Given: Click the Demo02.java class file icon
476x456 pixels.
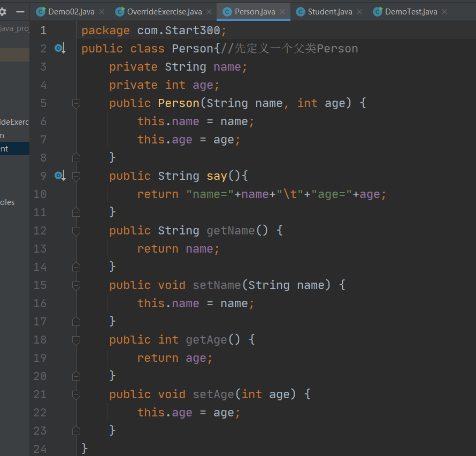Looking at the screenshot, I should pyautogui.click(x=41, y=12).
